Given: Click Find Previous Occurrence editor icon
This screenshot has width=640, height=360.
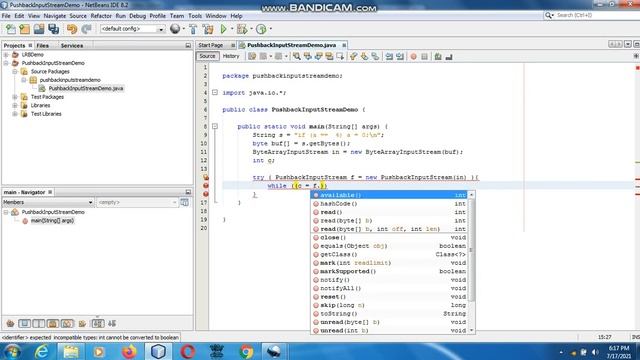Looking at the screenshot, I should click(307, 56).
